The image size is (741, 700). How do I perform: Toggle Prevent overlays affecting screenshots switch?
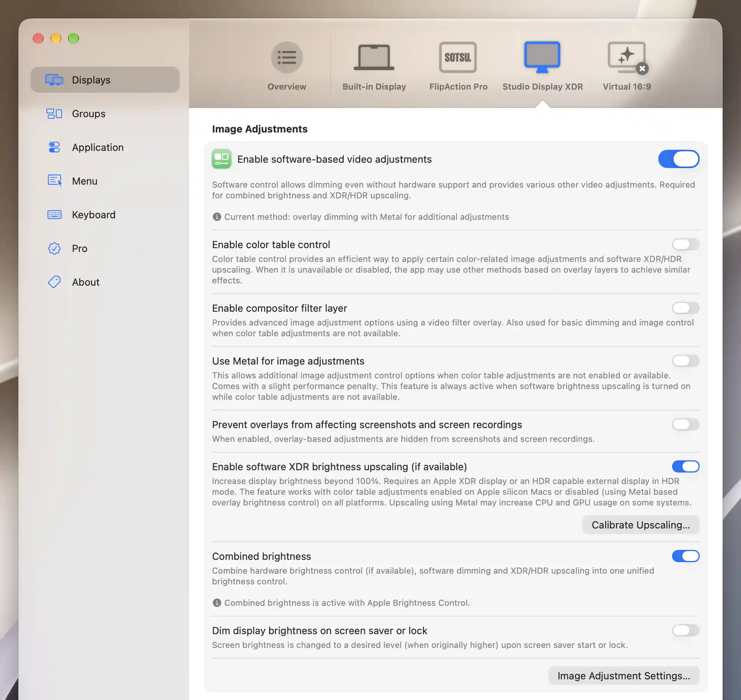click(x=686, y=424)
